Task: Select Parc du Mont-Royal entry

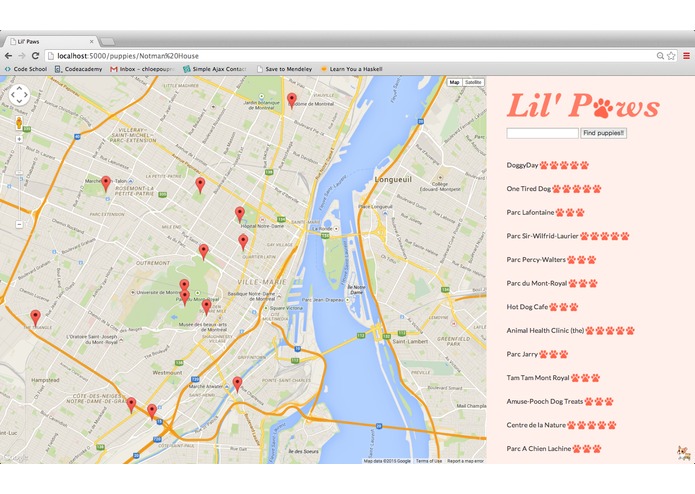Action: point(552,283)
